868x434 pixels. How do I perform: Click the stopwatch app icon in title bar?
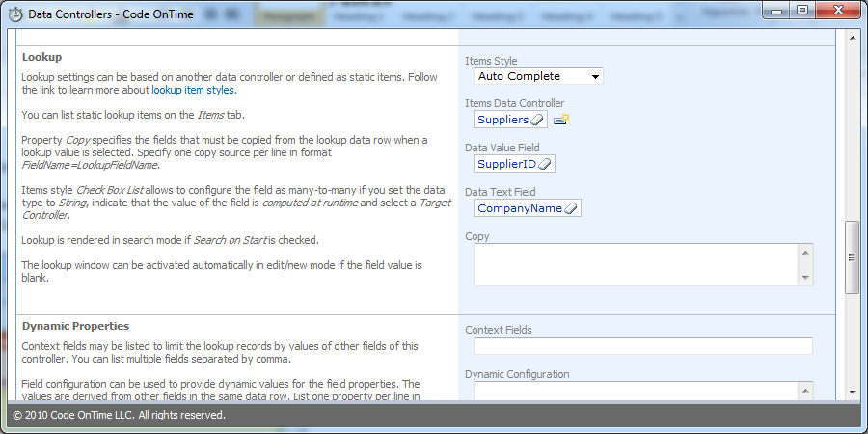coord(16,14)
